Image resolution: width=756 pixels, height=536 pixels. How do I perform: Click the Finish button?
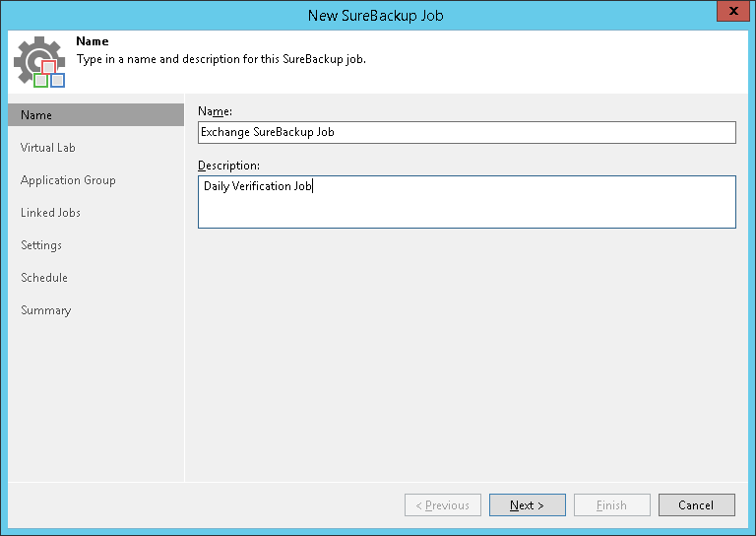click(x=611, y=505)
